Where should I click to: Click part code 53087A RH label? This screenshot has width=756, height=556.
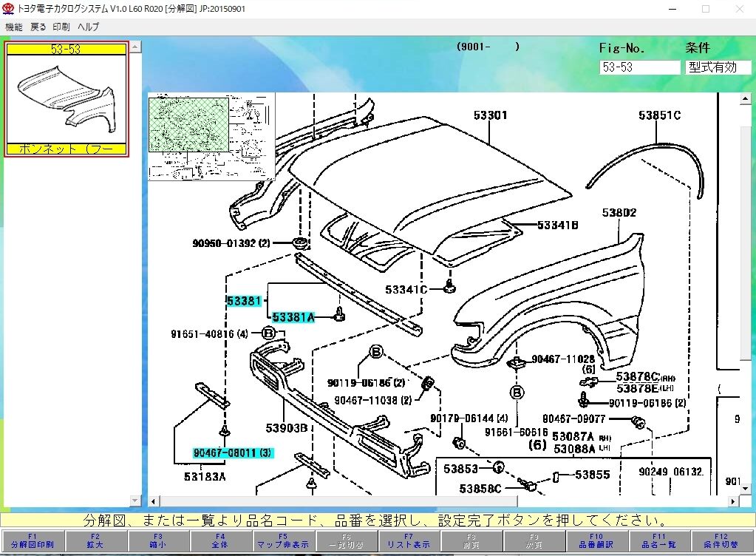[x=582, y=437]
